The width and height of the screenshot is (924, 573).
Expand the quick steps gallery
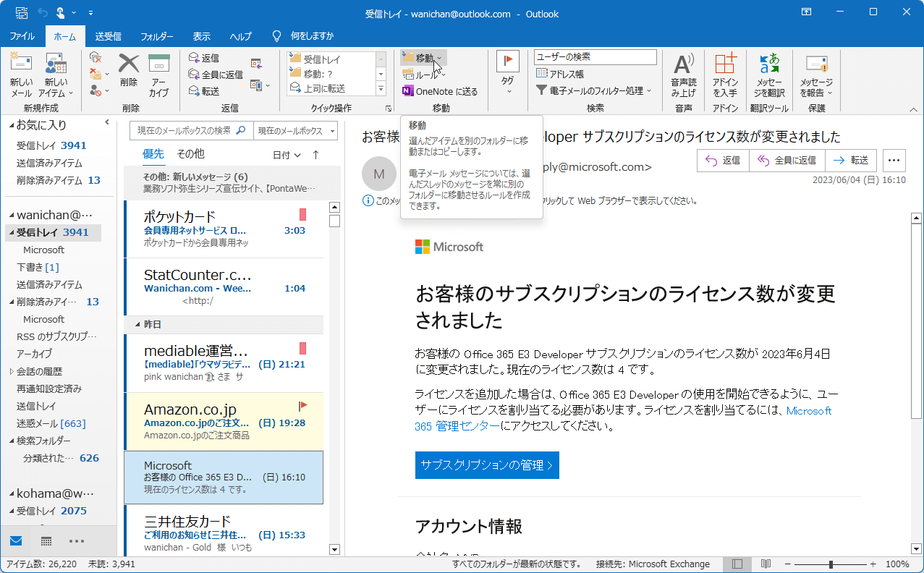(381, 90)
